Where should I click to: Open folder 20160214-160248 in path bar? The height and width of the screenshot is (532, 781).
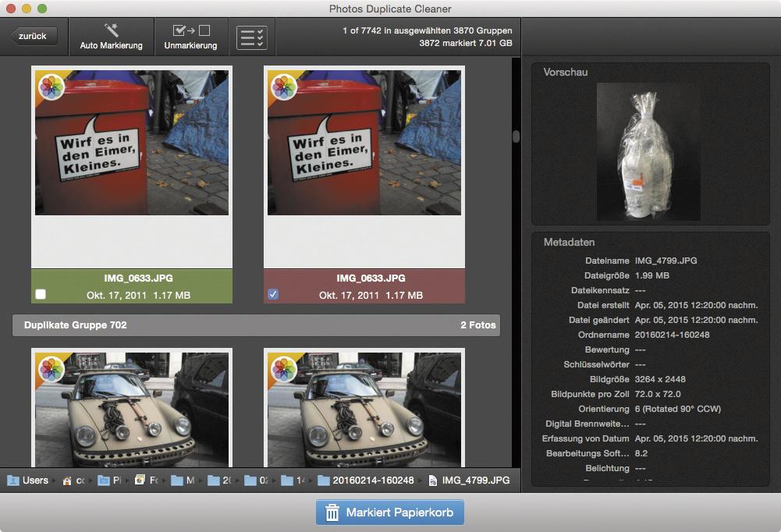click(366, 481)
